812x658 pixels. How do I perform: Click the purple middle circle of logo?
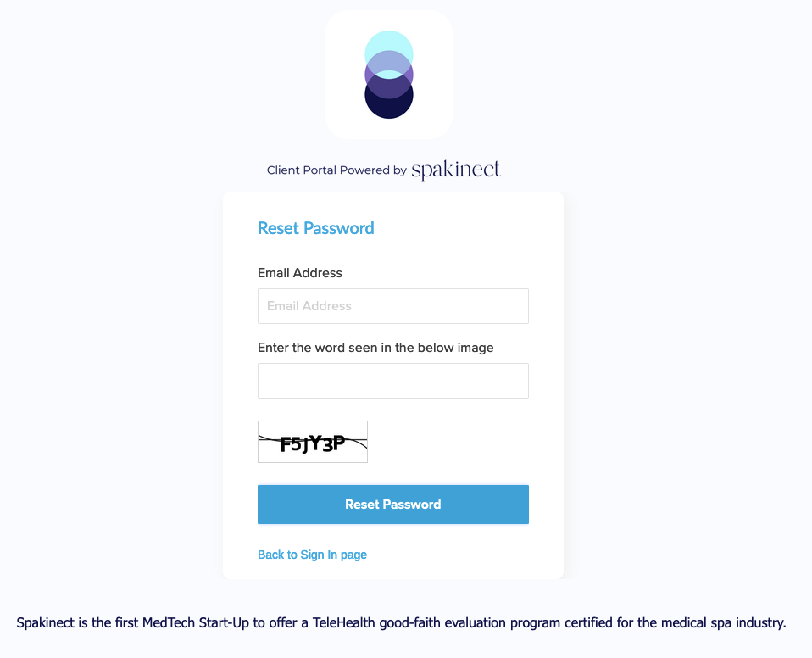[389, 75]
